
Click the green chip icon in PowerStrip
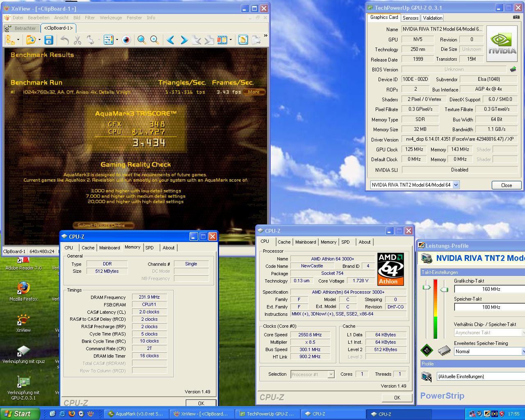427,350
